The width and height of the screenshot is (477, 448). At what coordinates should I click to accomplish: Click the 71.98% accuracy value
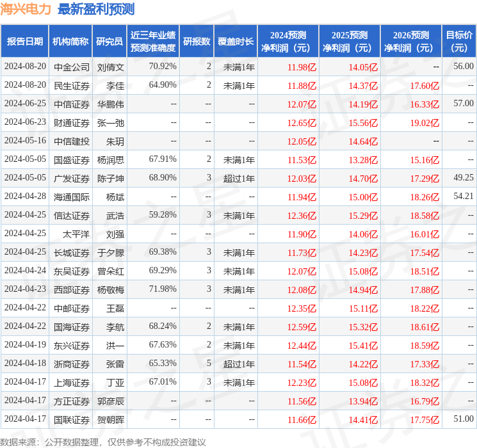163,289
